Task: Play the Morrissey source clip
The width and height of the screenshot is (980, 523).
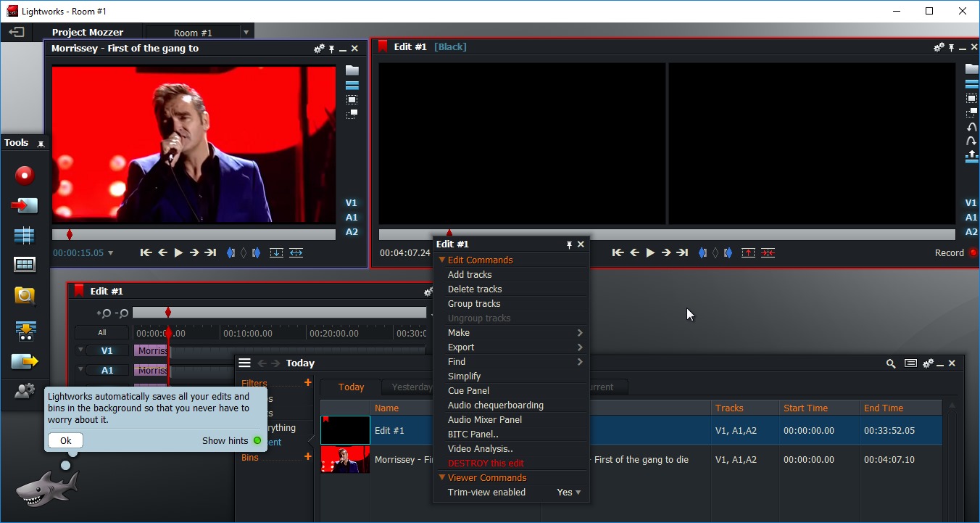Action: pyautogui.click(x=178, y=253)
